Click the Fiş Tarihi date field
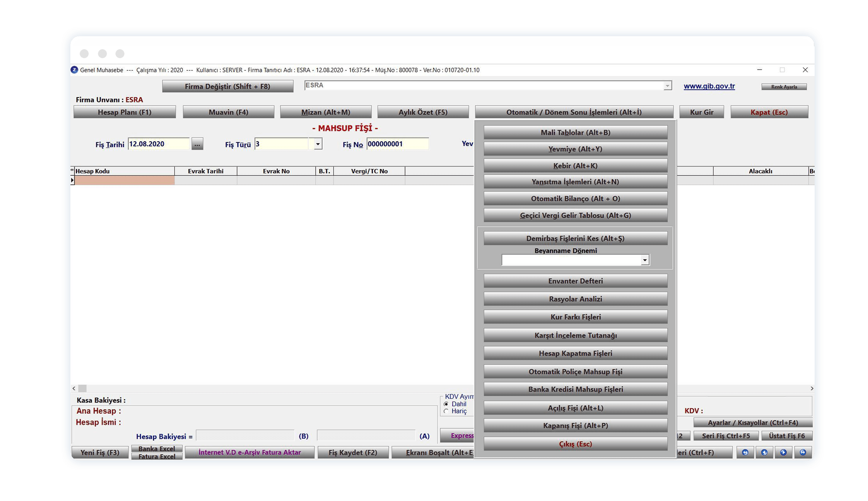This screenshot has width=868, height=501. coord(158,144)
